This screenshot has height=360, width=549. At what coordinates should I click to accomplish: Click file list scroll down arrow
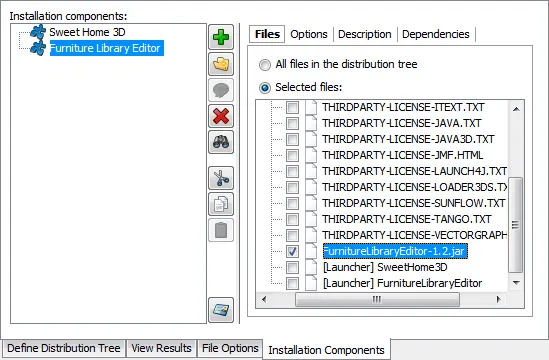pos(516,283)
